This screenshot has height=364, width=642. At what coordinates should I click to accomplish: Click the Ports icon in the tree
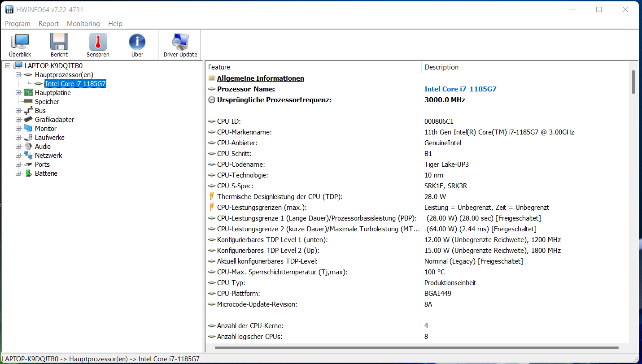click(x=28, y=165)
